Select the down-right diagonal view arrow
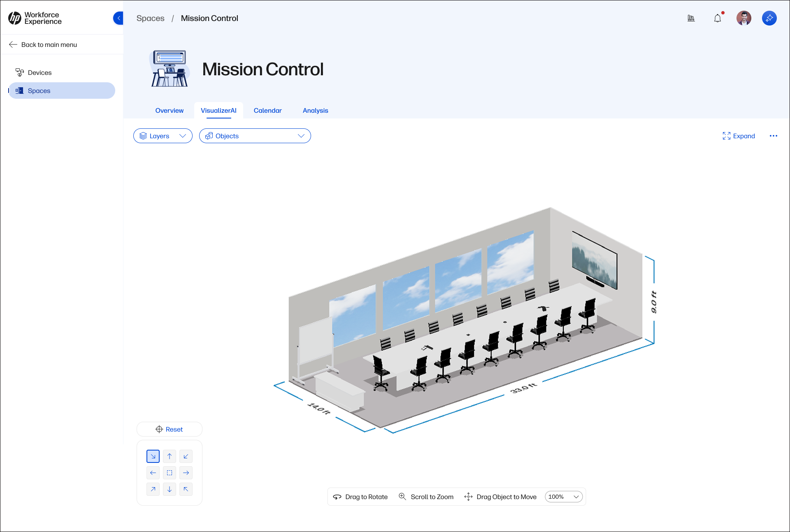 point(153,456)
